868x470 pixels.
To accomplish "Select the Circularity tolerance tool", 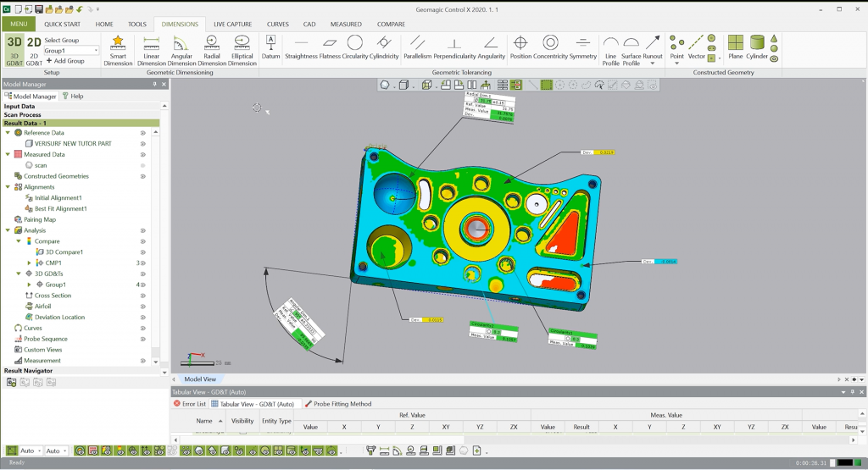I will (355, 47).
